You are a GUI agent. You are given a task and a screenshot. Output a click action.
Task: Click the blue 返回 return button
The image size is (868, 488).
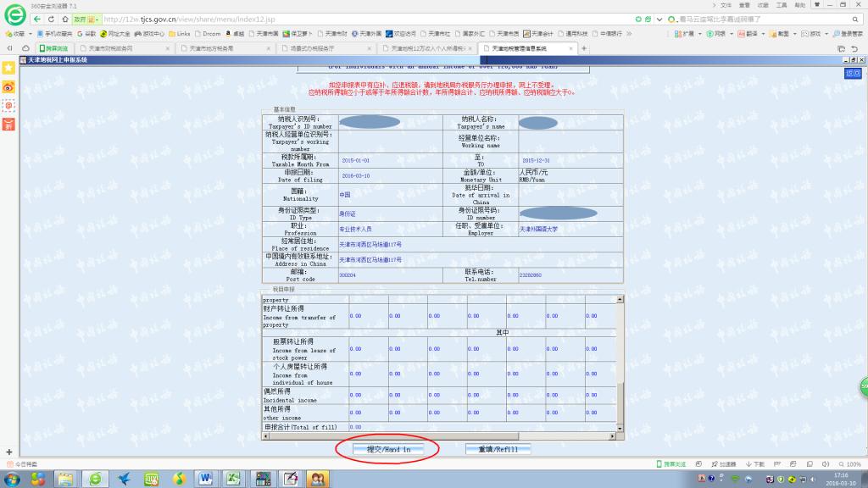[x=853, y=73]
